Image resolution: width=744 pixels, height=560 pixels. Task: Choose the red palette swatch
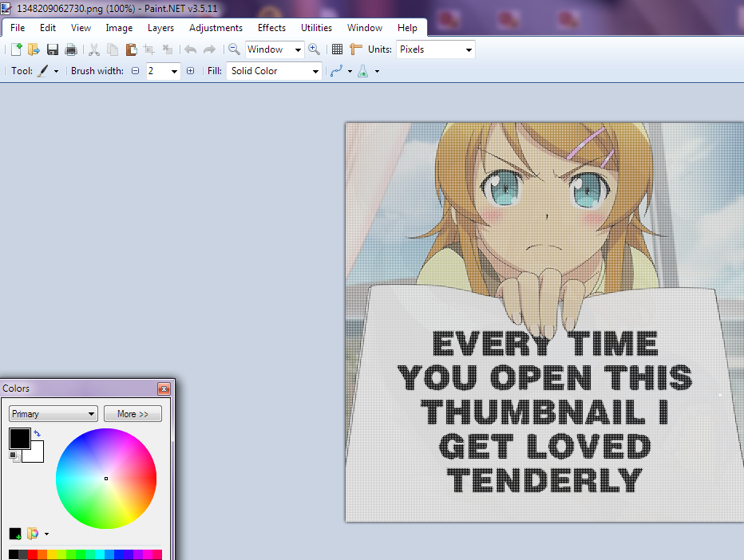tap(33, 554)
